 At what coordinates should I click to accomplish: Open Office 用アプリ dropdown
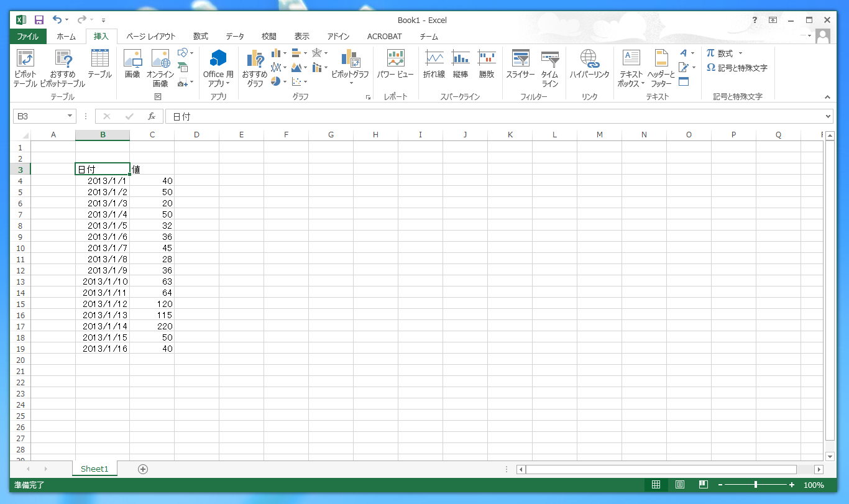point(218,68)
